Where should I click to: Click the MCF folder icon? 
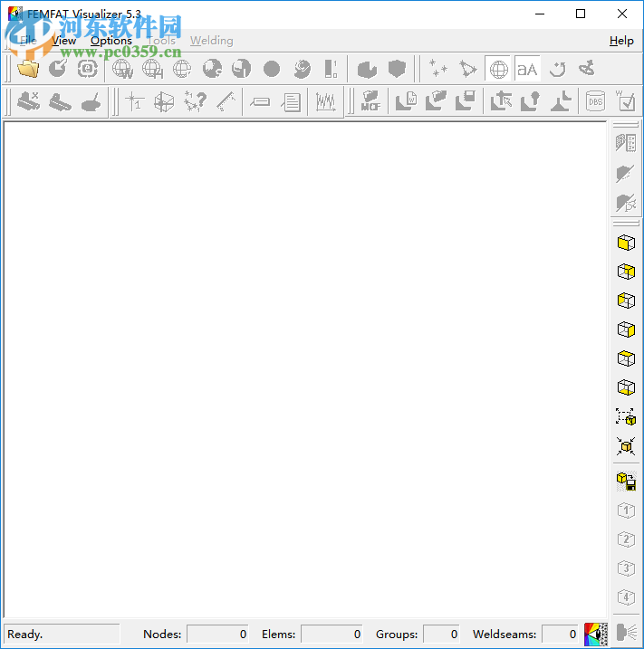coord(370,101)
